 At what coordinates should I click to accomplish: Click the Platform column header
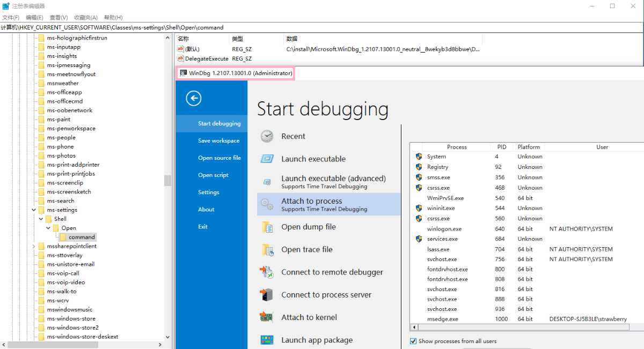(529, 147)
